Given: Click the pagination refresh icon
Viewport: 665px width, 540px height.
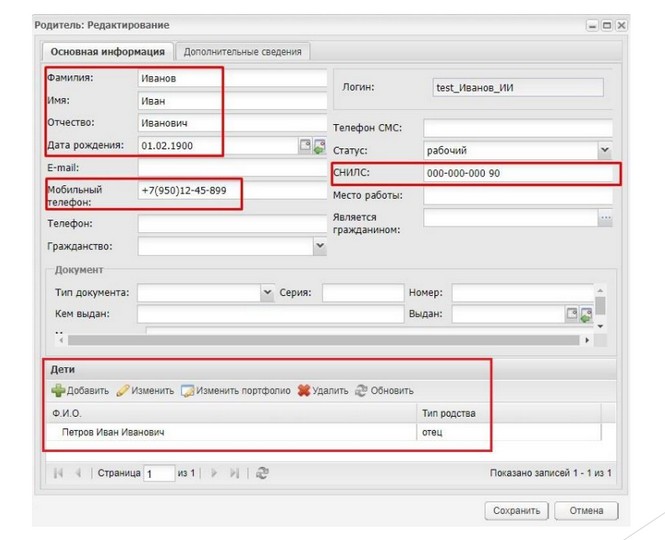Looking at the screenshot, I should click(262, 473).
